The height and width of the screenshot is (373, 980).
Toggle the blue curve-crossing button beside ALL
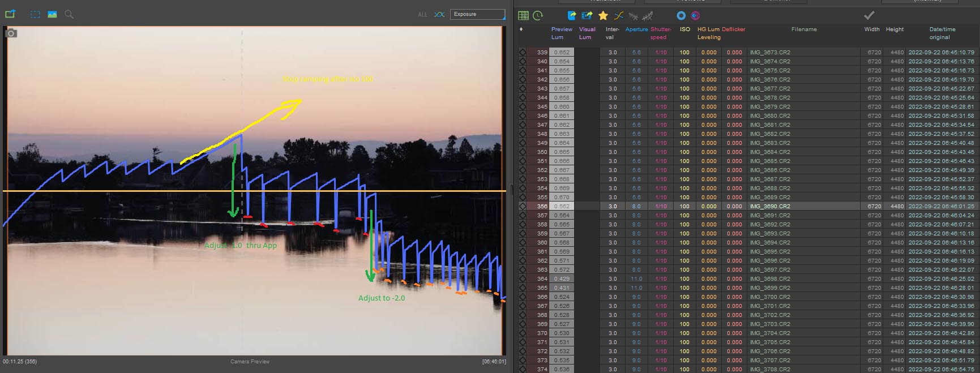coord(439,14)
